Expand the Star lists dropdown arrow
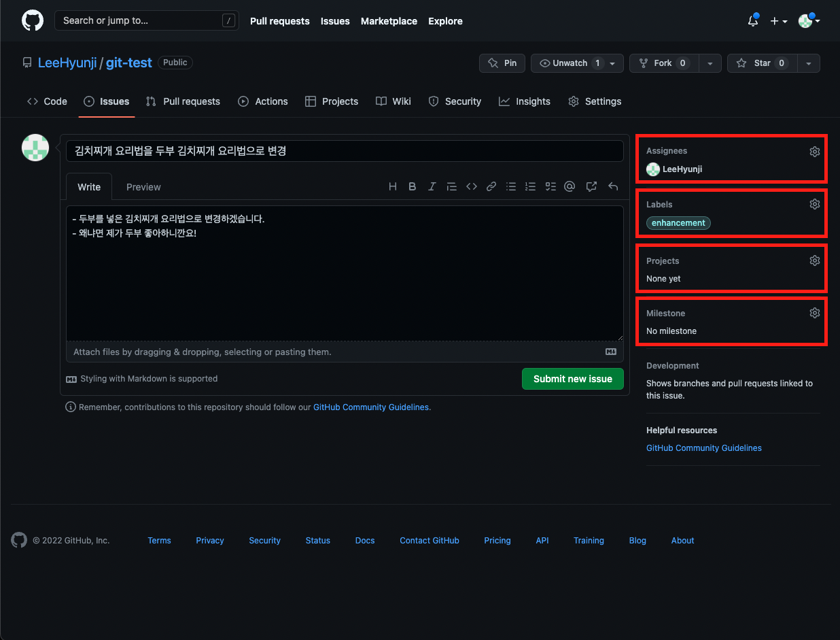Screen dimensions: 840x640 coord(808,63)
